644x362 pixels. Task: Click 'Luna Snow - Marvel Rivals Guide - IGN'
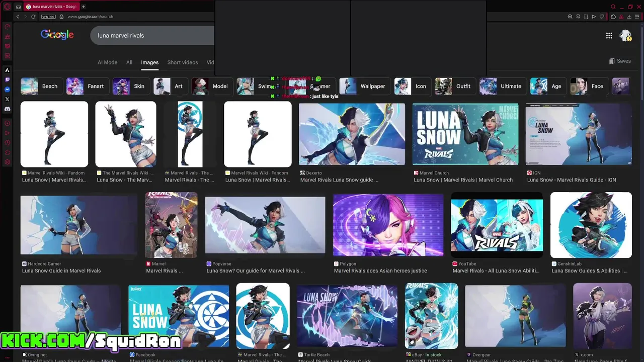click(572, 179)
